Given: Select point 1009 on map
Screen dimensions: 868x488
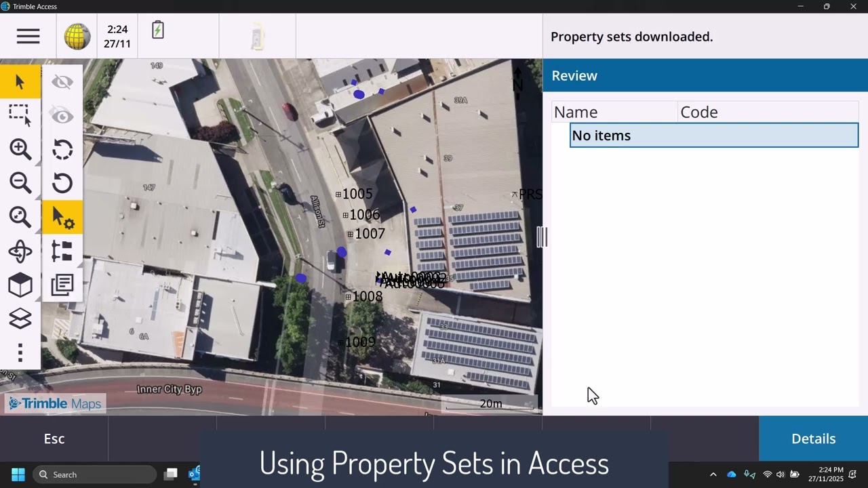Looking at the screenshot, I should [x=357, y=342].
